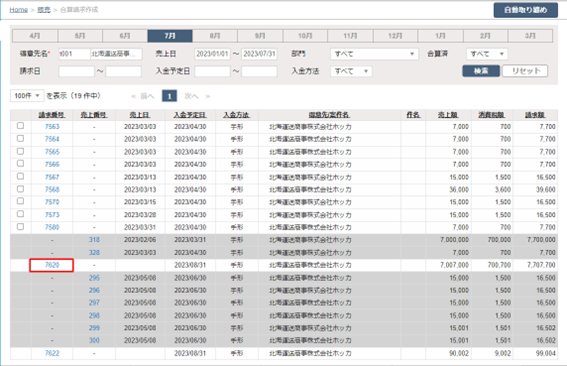Screen dimensions: 567x366
Task: Tick the checkbox for invoice 7570
Action: [x=21, y=201]
